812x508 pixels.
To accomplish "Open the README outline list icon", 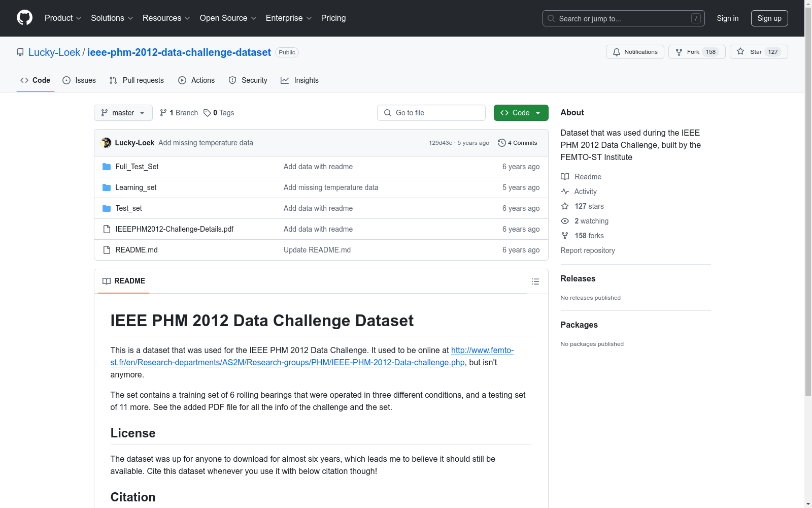I will pyautogui.click(x=535, y=281).
